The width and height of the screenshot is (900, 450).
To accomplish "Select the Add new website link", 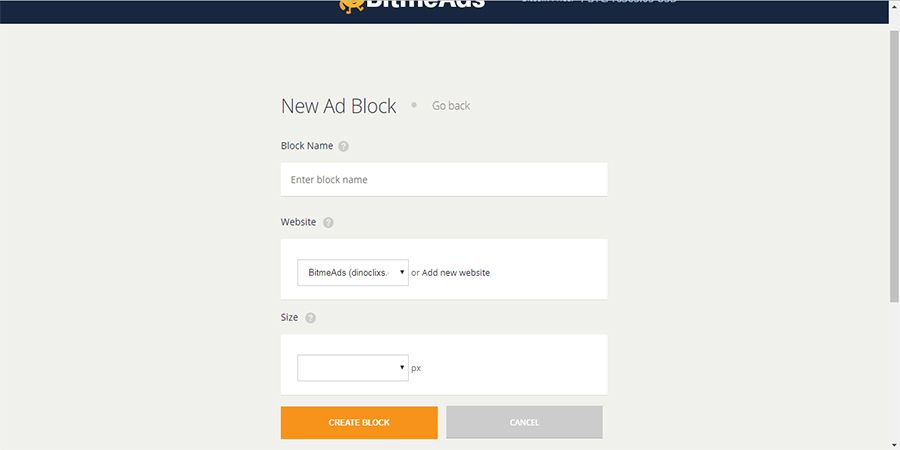I will pyautogui.click(x=456, y=272).
